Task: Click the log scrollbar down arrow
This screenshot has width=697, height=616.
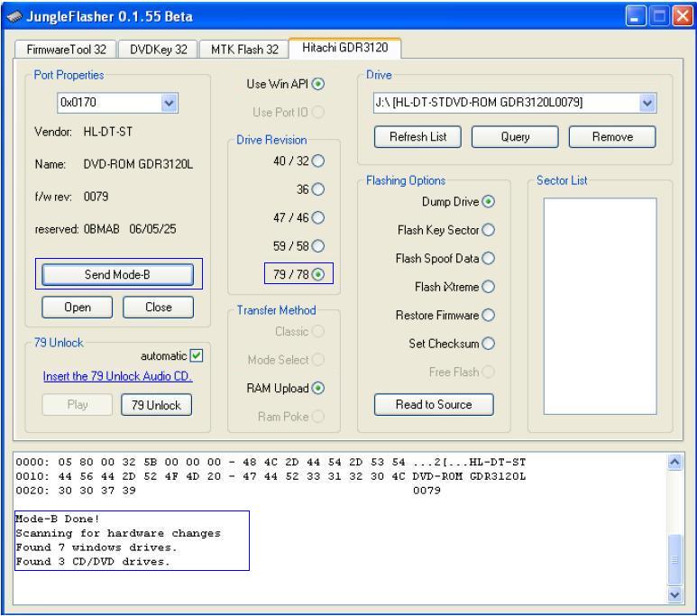Action: 674,594
